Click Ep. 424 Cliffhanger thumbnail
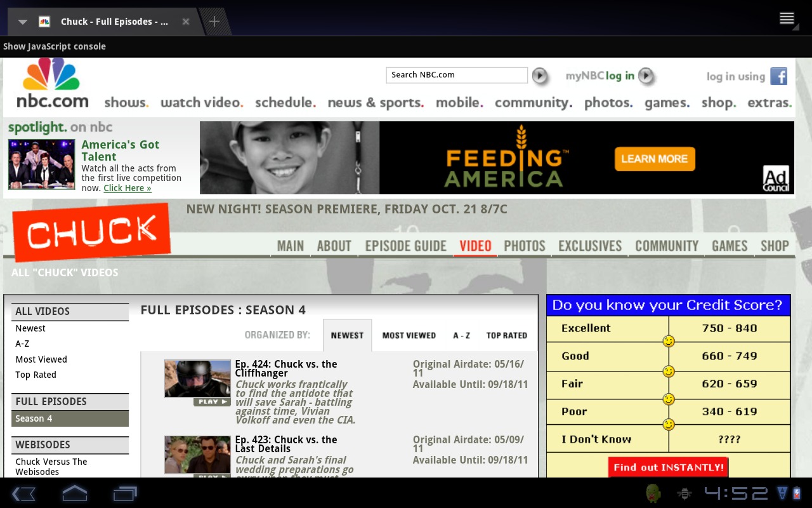Viewport: 812px width, 508px height. [x=197, y=378]
